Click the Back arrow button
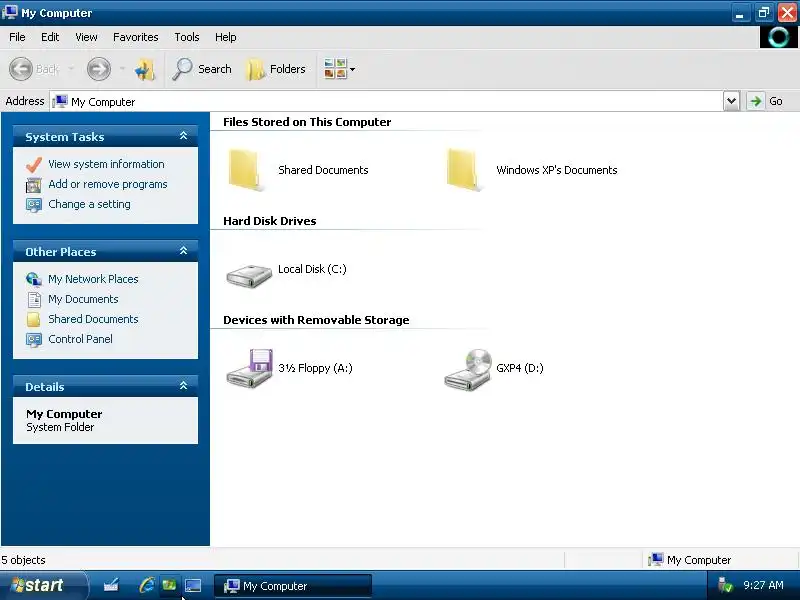 [21, 68]
